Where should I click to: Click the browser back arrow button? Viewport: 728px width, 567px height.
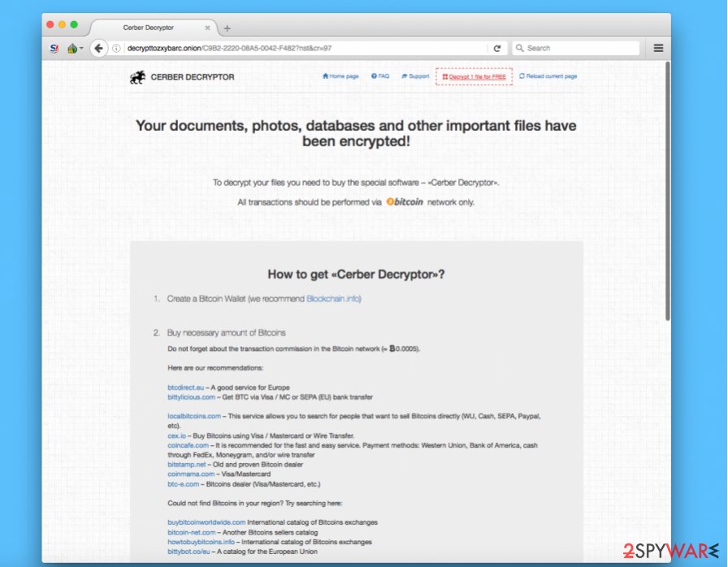click(x=98, y=48)
